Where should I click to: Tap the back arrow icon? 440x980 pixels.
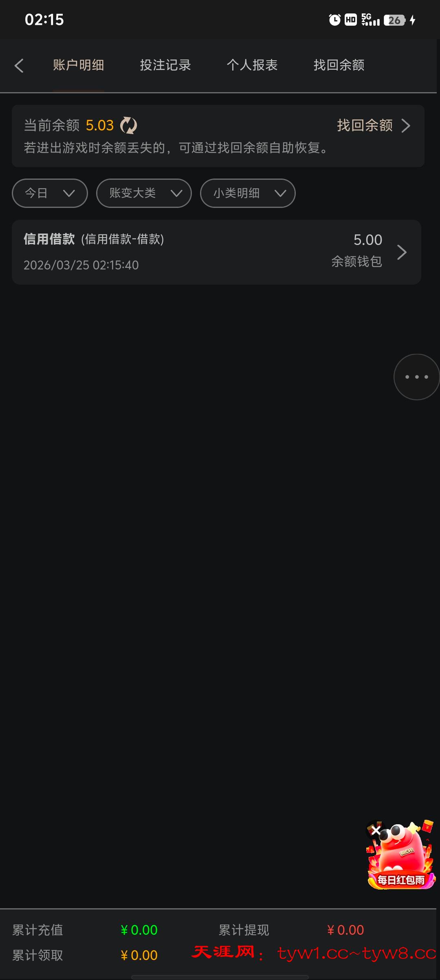[19, 65]
